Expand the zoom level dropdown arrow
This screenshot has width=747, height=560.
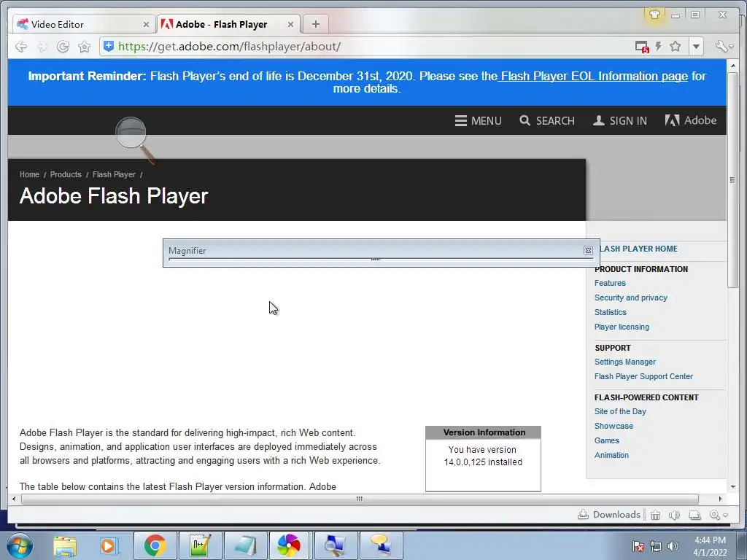pyautogui.click(x=725, y=516)
